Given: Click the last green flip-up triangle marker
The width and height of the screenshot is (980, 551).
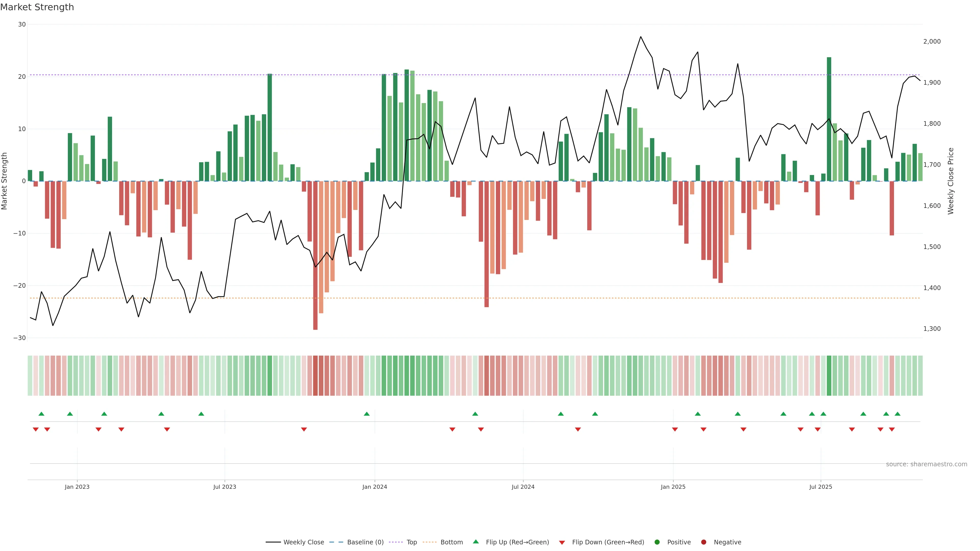Looking at the screenshot, I should pyautogui.click(x=898, y=414).
